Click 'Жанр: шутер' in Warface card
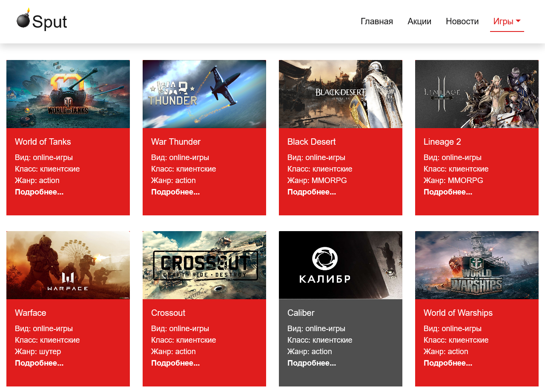The width and height of the screenshot is (545, 392). [x=38, y=352]
